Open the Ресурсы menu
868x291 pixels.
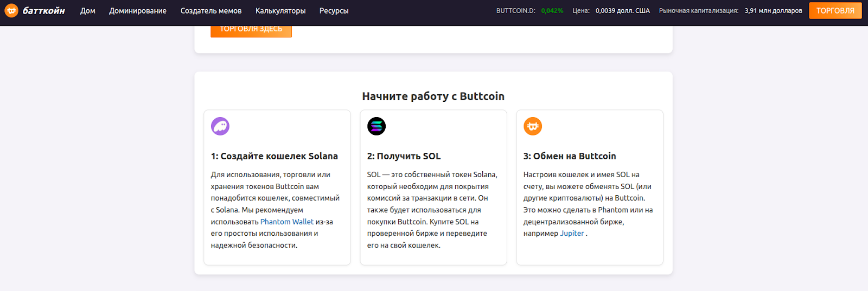[x=334, y=11]
